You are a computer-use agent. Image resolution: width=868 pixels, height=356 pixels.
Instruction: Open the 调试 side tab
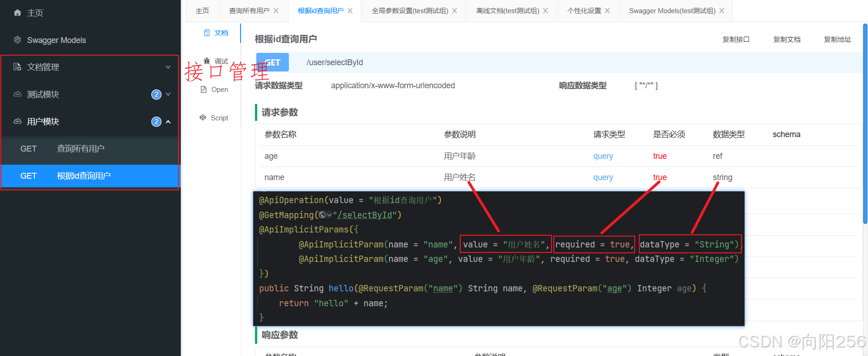point(216,61)
